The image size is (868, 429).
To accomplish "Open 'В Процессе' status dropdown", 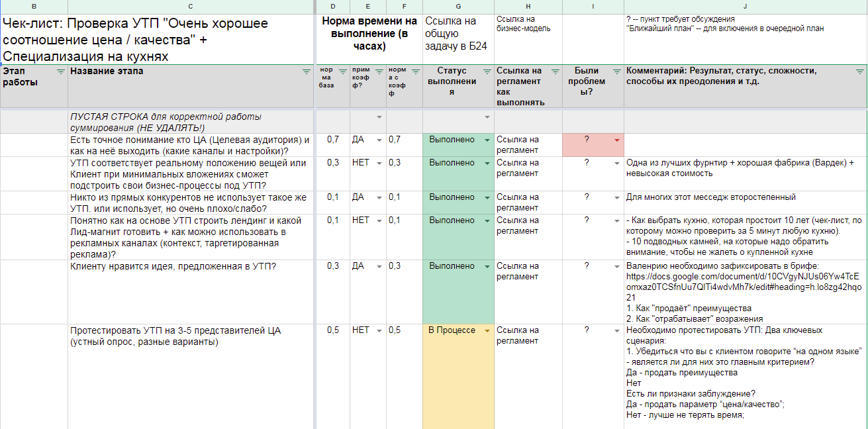I will (487, 331).
